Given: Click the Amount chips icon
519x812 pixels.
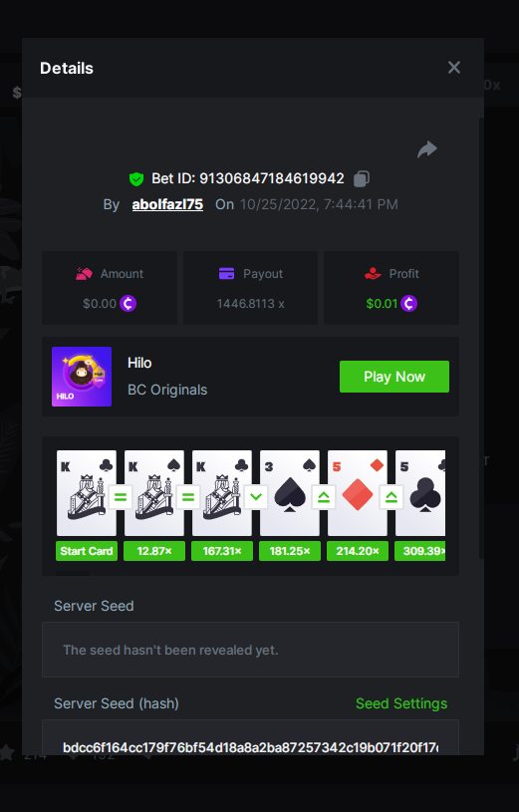Looking at the screenshot, I should 84,273.
